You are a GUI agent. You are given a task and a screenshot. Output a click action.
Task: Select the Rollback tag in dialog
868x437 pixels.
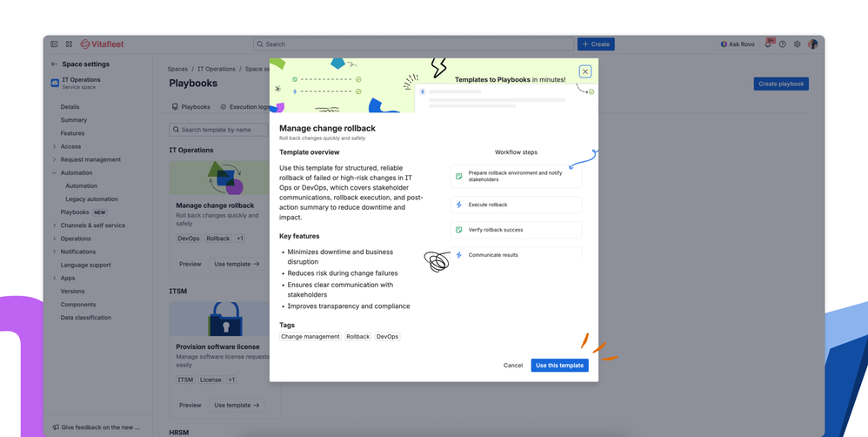tap(357, 337)
